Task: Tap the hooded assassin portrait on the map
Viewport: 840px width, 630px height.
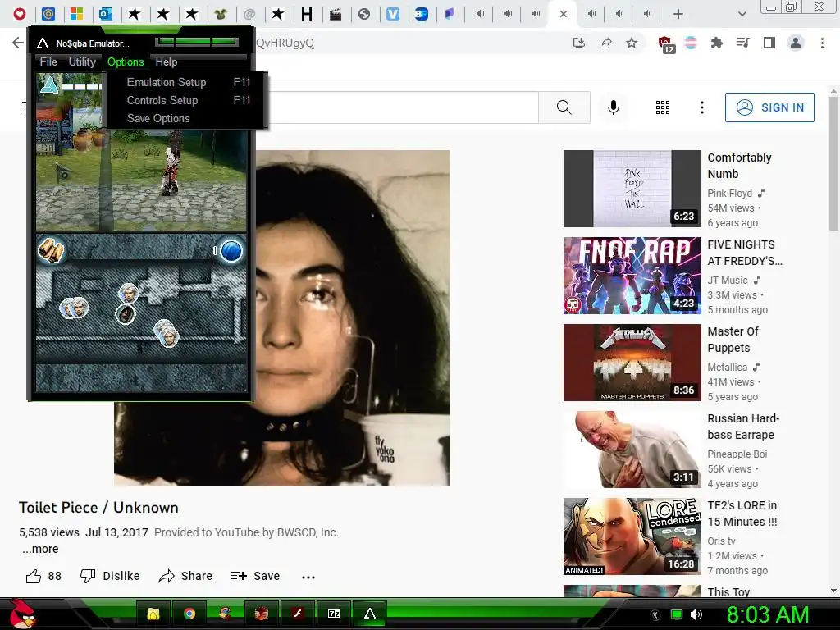Action: (126, 314)
